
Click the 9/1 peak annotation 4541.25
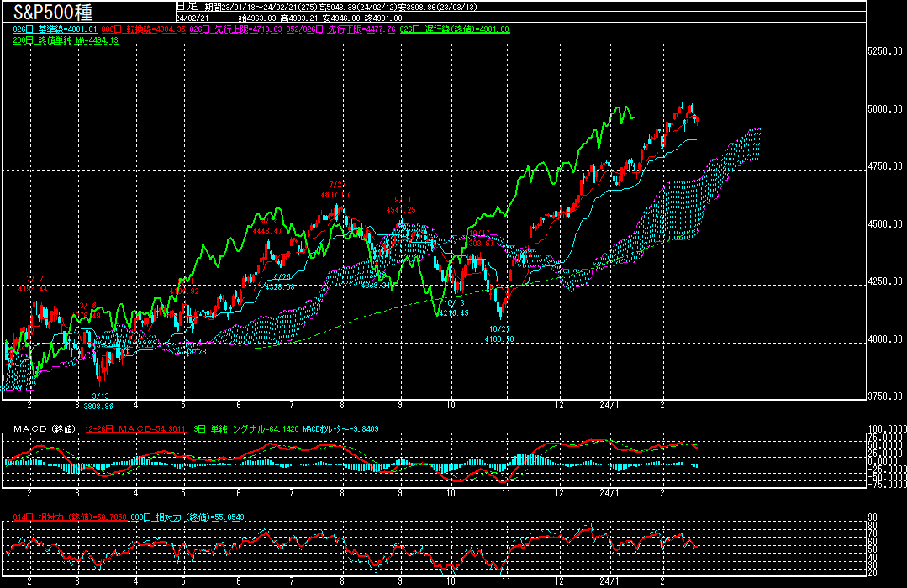click(x=402, y=205)
